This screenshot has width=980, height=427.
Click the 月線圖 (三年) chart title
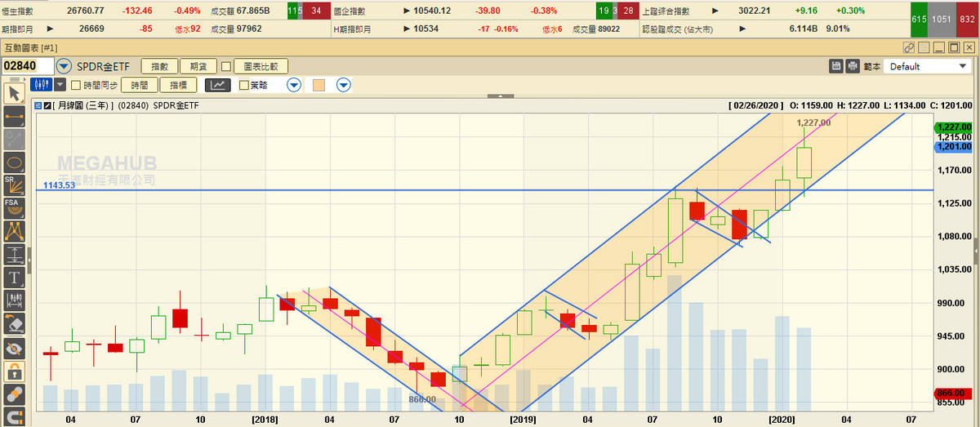click(84, 105)
